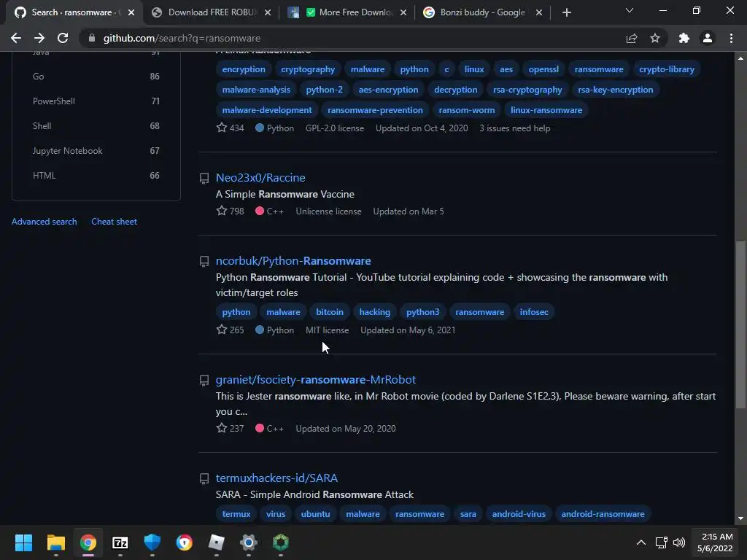747x560 pixels.
Task: Click the page vertical scrollbar thumb
Action: tap(740, 324)
